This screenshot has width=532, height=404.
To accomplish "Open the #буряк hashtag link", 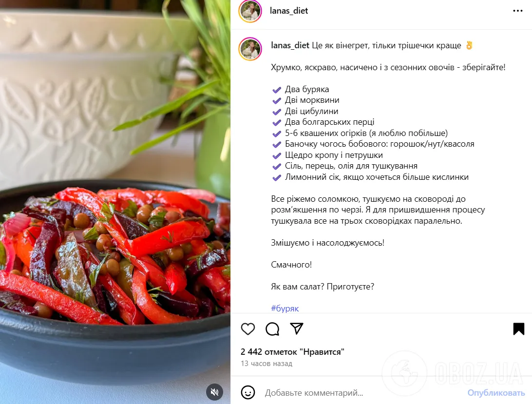I will coord(285,308).
